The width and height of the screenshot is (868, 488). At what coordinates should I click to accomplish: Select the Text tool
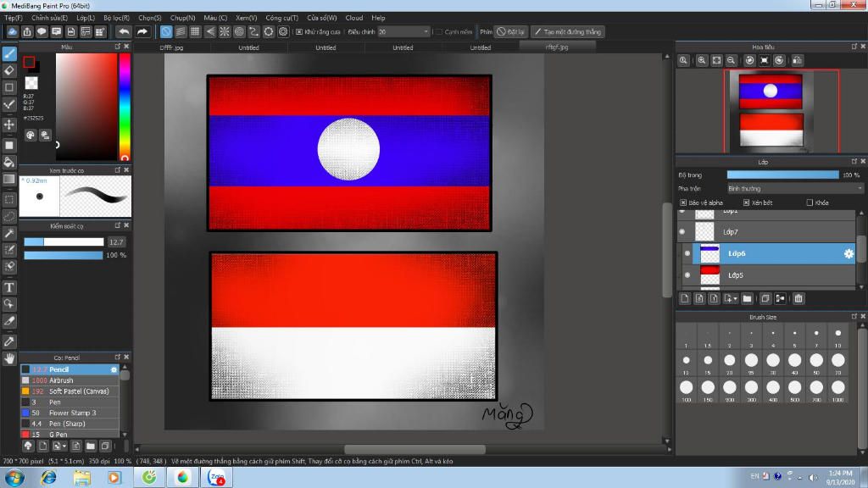(9, 287)
